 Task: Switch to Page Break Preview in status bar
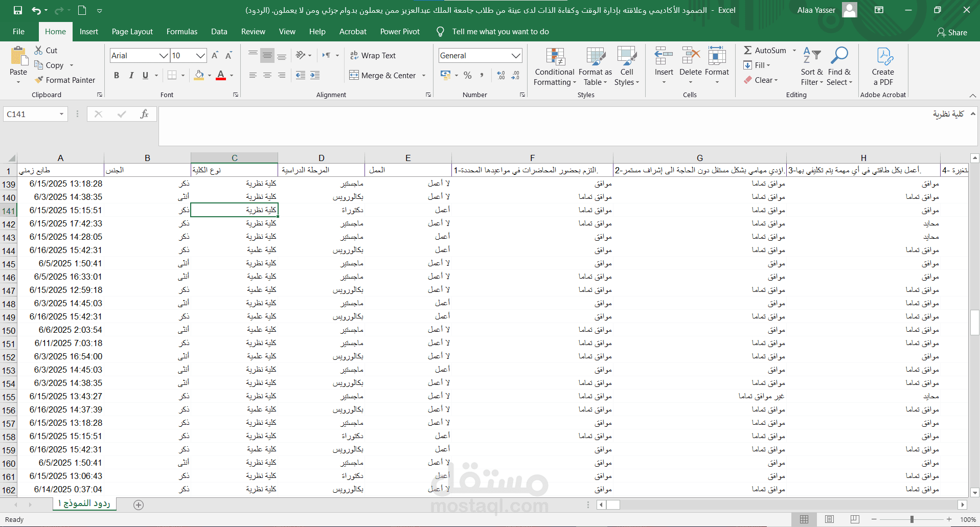(x=855, y=519)
